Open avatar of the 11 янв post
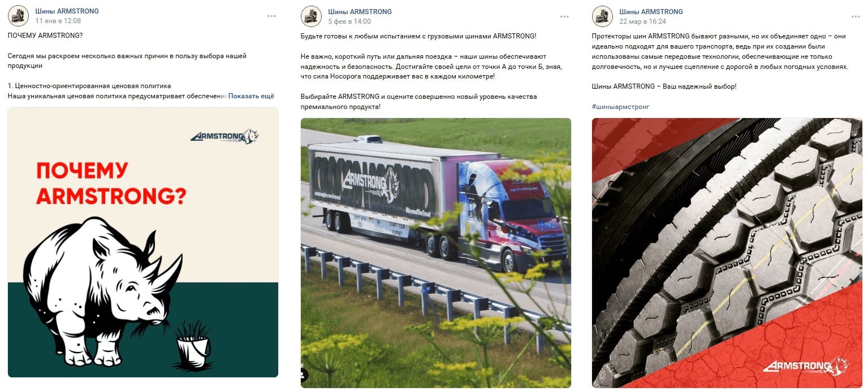This screenshot has width=868, height=392. pyautogui.click(x=19, y=16)
